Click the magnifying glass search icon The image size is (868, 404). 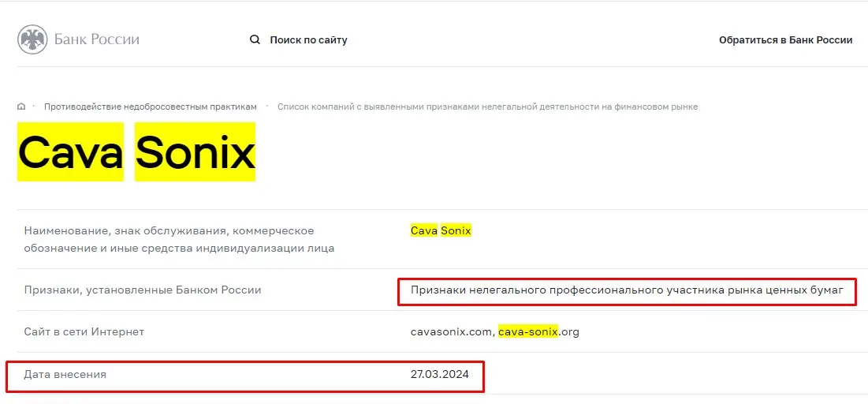click(x=255, y=39)
